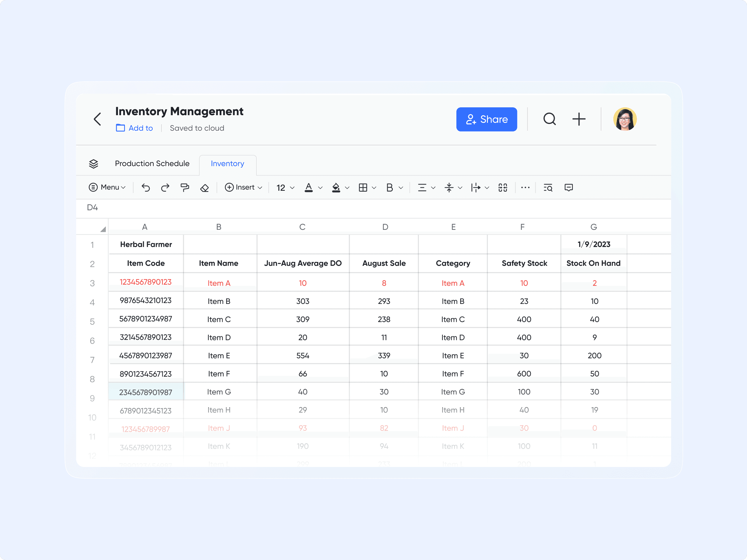Click the Redo icon
This screenshot has height=560, width=747.
tap(165, 188)
